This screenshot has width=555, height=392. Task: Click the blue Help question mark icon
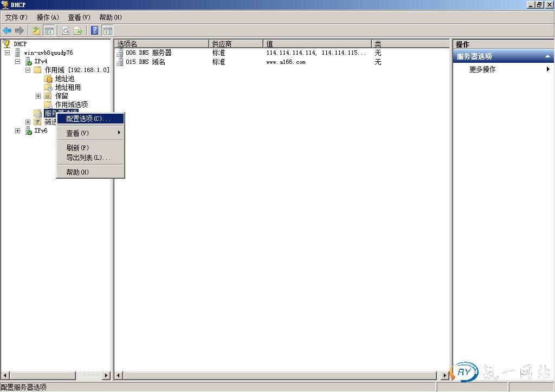95,31
